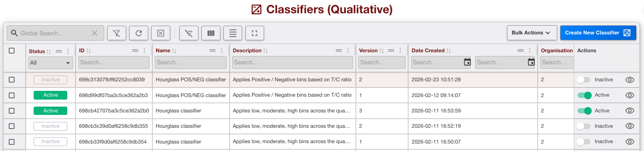Click the Description column search field
Image resolution: width=644 pixels, height=151 pixels.
point(292,62)
